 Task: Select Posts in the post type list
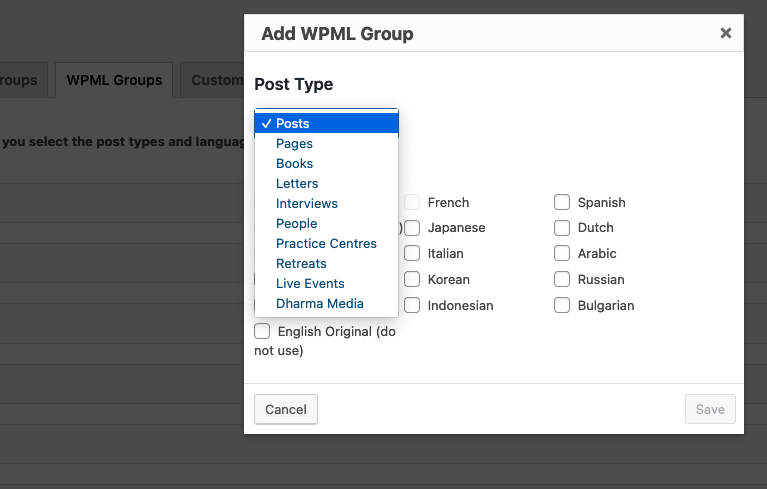pyautogui.click(x=326, y=123)
